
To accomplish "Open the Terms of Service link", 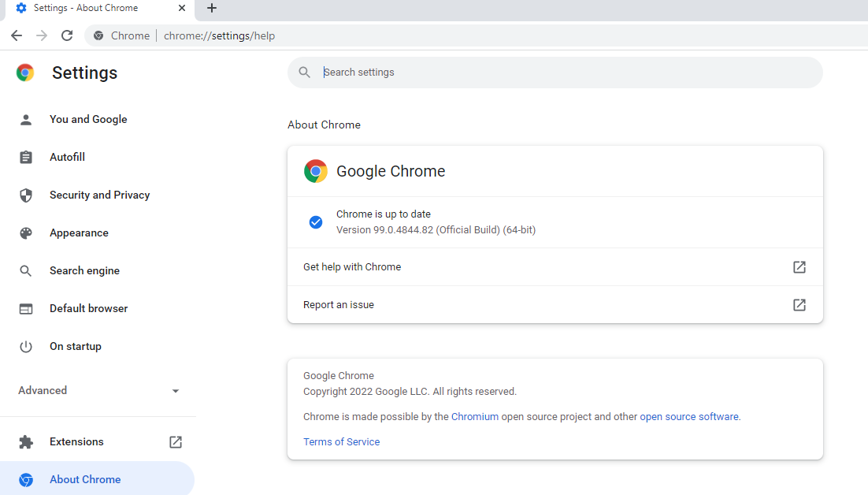I will [x=341, y=441].
